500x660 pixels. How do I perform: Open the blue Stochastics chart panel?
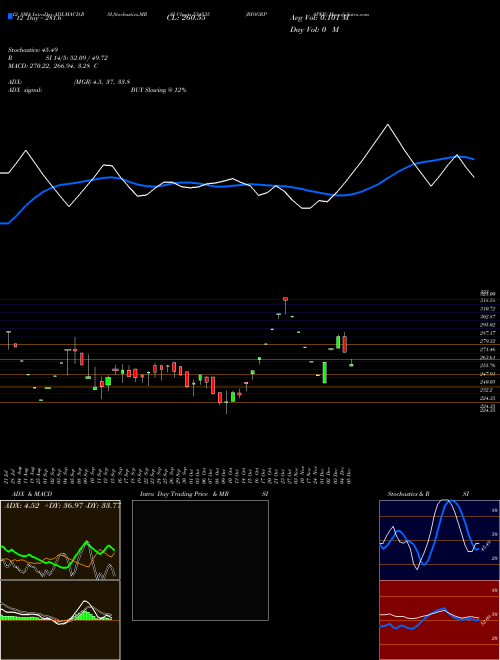click(x=439, y=540)
